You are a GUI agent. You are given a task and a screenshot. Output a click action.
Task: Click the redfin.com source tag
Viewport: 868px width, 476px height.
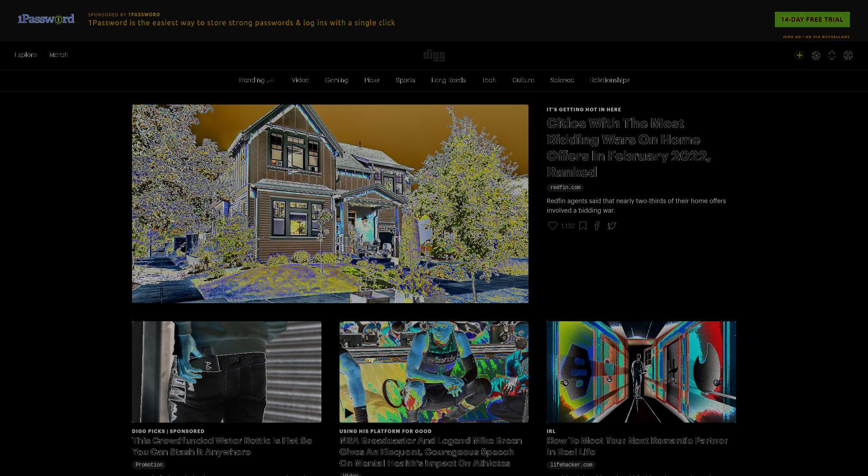coord(565,187)
